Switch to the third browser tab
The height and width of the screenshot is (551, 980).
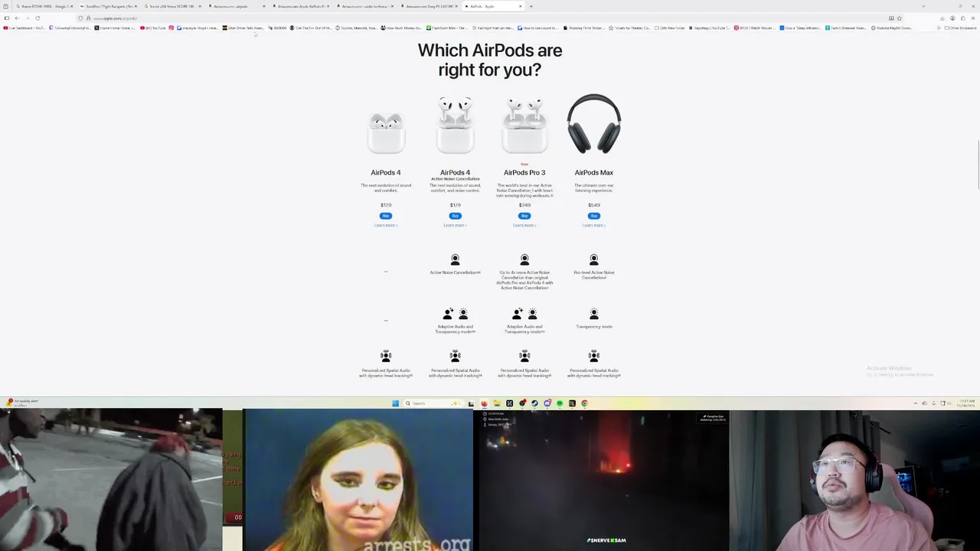coord(171,6)
